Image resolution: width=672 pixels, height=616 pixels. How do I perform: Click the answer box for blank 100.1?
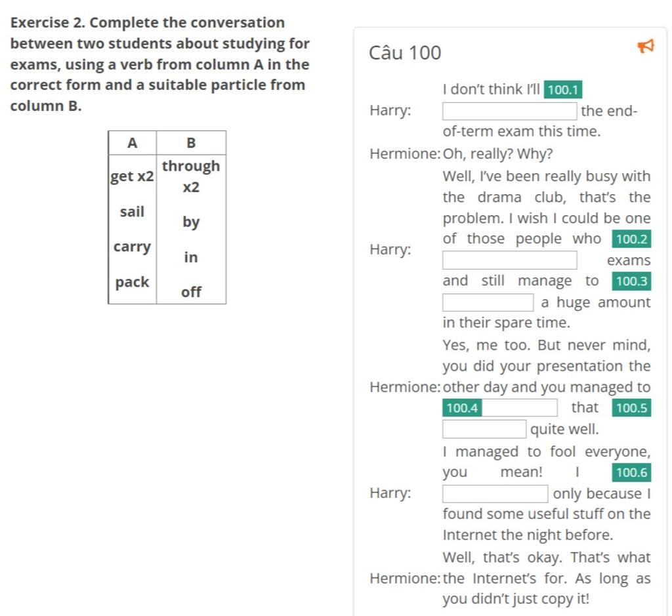point(510,111)
